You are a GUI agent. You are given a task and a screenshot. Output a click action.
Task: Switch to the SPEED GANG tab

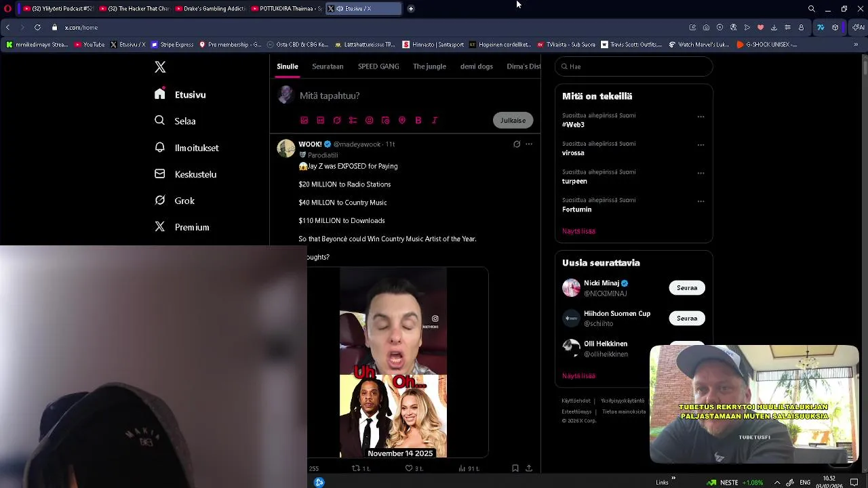tap(378, 66)
